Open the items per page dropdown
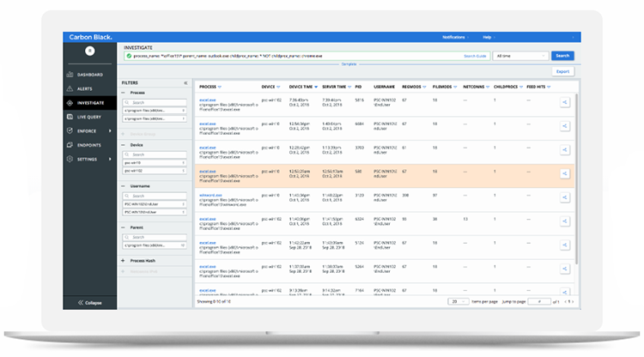The width and height of the screenshot is (644, 357). tap(458, 301)
